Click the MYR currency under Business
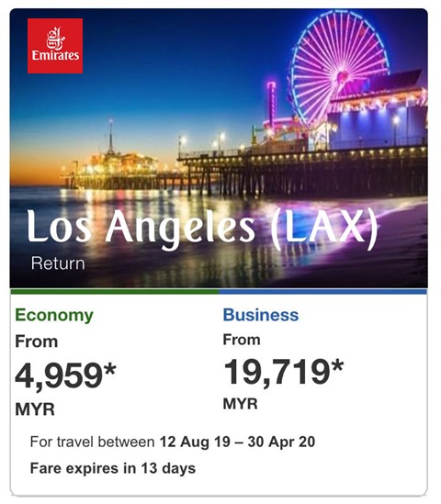The height and width of the screenshot is (504, 441). (x=241, y=404)
